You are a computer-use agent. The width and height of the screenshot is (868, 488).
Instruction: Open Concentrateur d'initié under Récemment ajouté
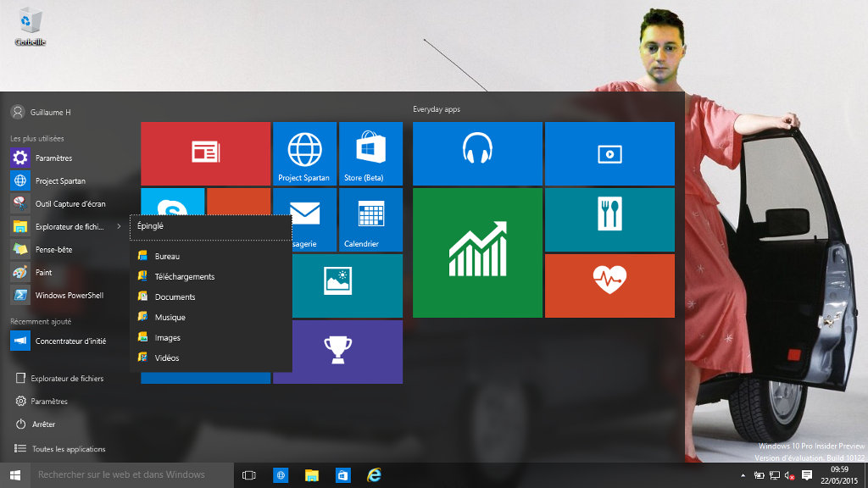[x=65, y=341]
